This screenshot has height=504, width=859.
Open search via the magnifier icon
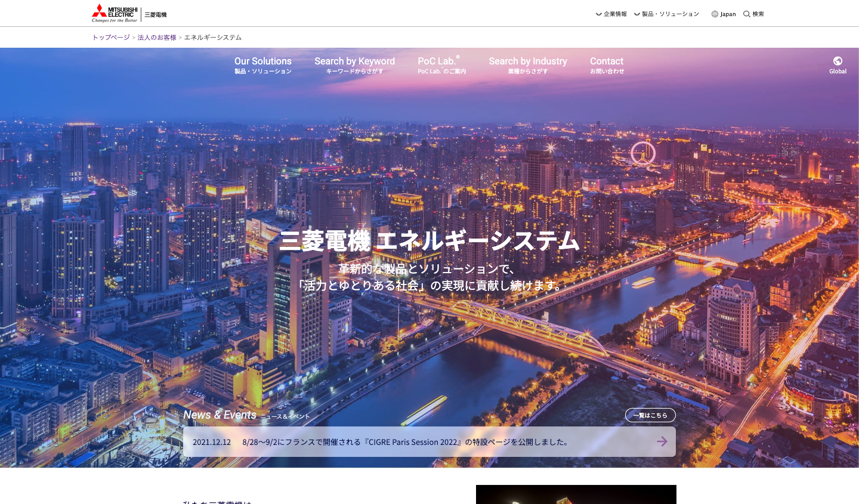pyautogui.click(x=747, y=14)
